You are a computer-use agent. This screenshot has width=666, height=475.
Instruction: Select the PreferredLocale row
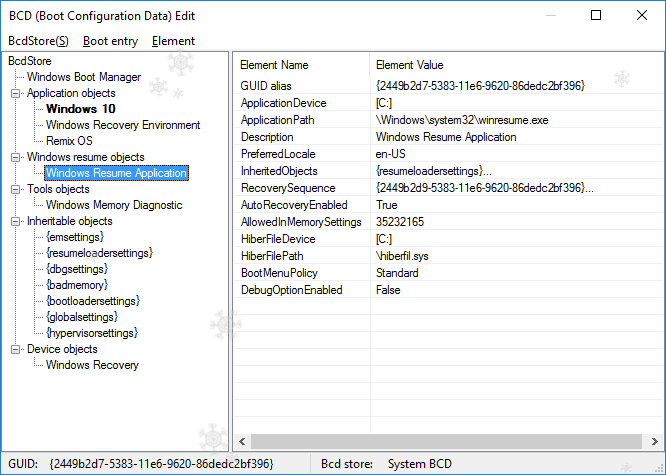click(449, 154)
